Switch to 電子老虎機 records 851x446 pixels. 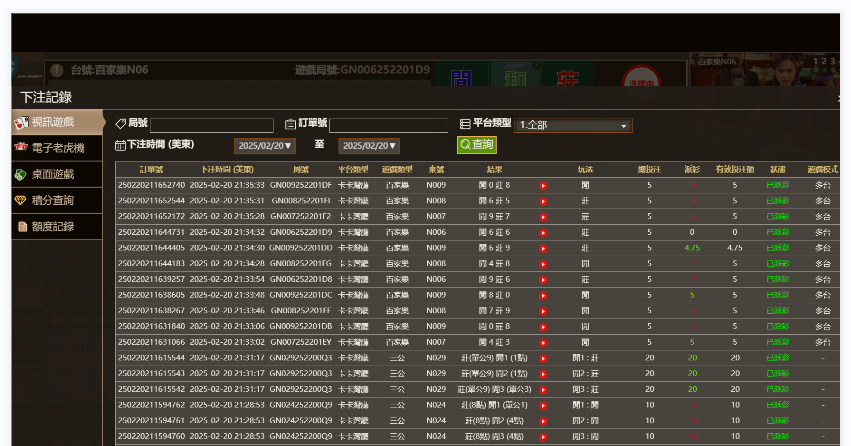[x=57, y=148]
